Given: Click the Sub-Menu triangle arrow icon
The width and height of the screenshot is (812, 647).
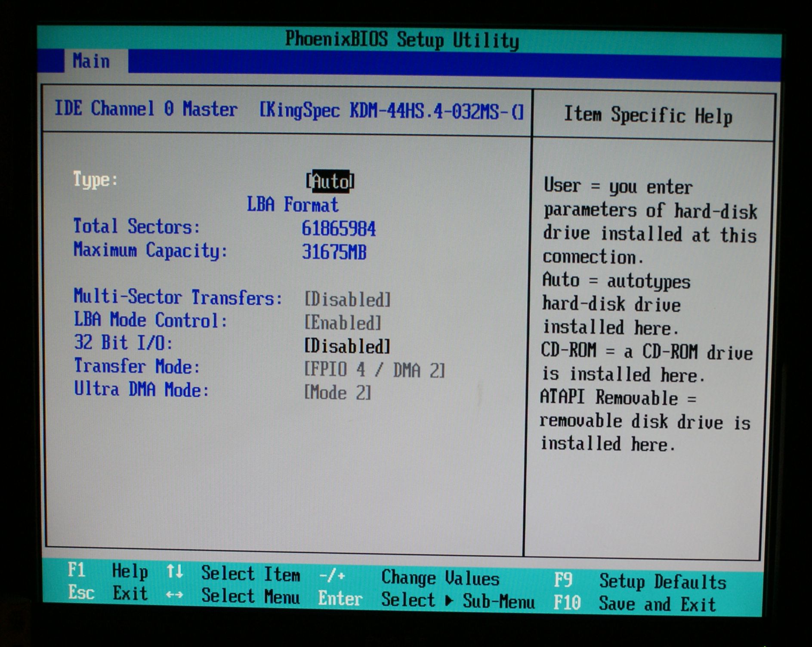Looking at the screenshot, I should tap(449, 601).
